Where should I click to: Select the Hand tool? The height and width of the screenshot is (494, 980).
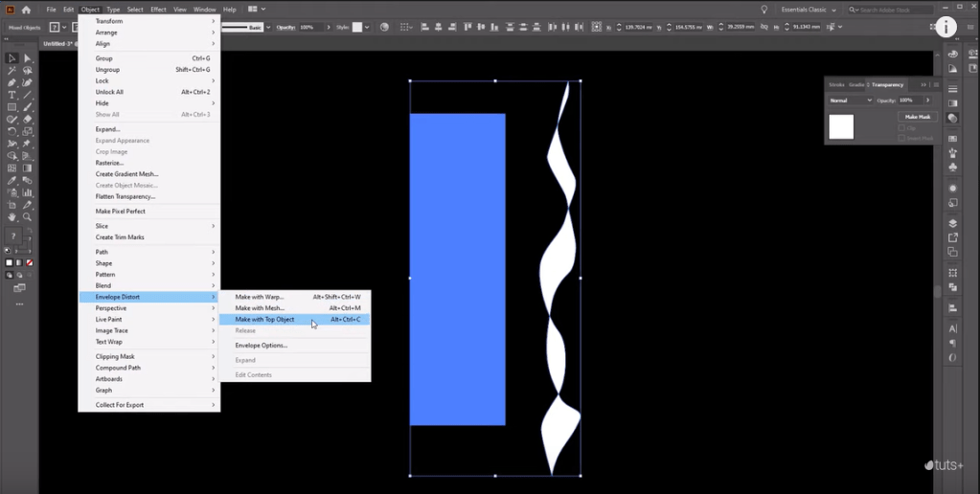pos(11,216)
